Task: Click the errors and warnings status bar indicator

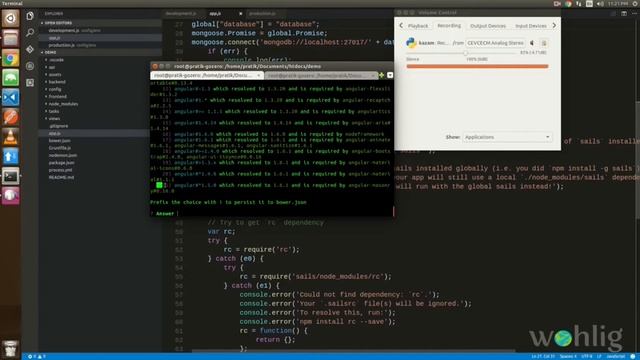Action: click(36, 356)
